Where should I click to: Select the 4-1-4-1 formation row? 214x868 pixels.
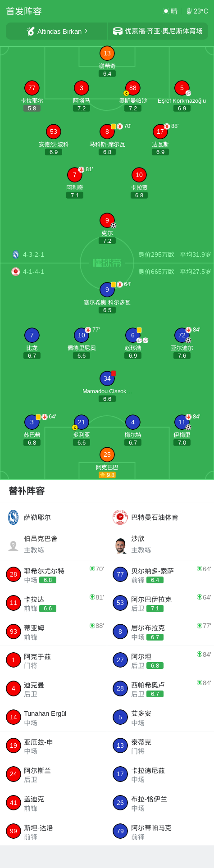tap(107, 272)
